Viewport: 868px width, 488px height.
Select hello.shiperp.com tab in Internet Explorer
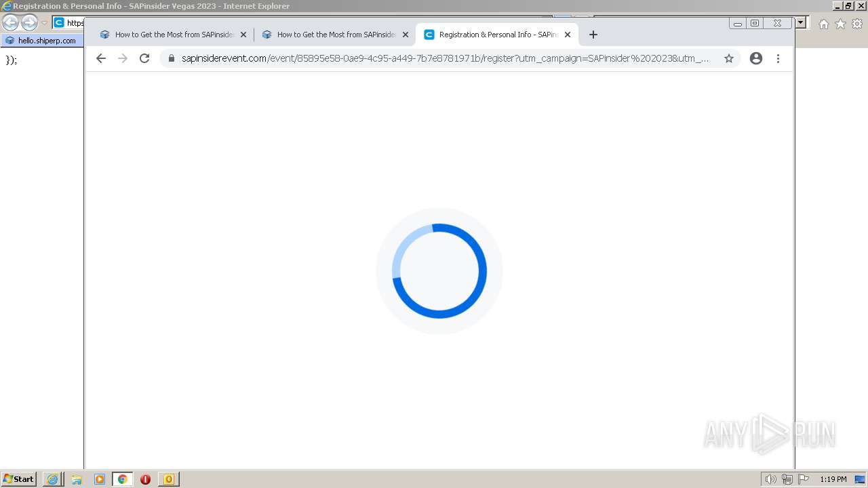pyautogui.click(x=42, y=41)
